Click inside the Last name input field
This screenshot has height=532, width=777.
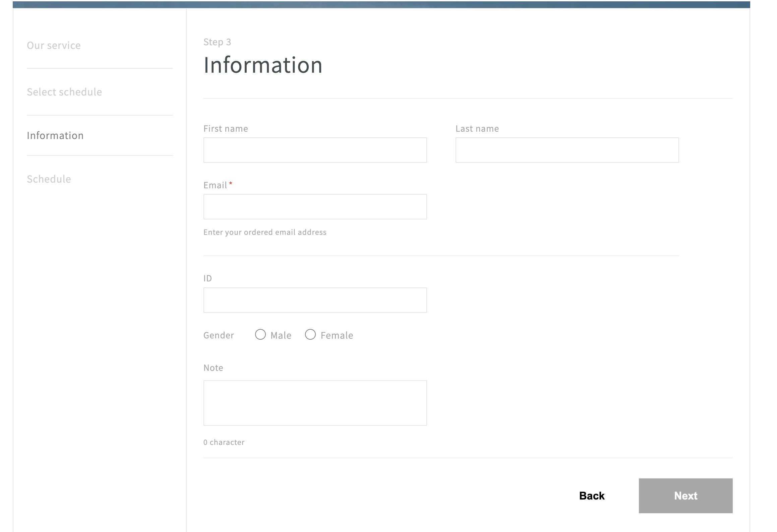(x=566, y=149)
